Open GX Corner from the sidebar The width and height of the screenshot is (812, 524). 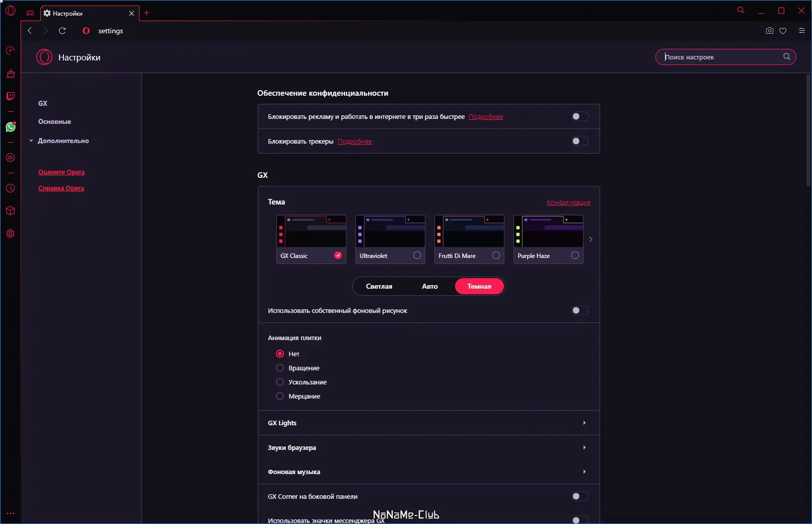[x=10, y=50]
